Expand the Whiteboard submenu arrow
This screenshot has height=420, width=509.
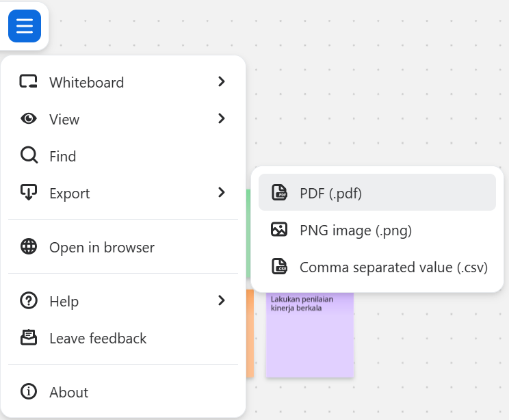pos(221,82)
